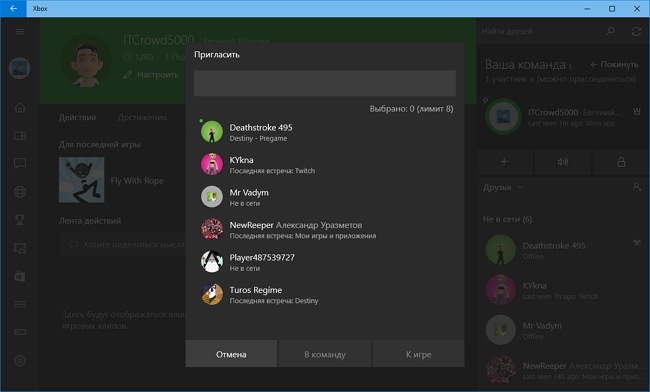Screen dimensions: 650x392
Task: Open NewReeper in friends panel
Action: tap(563, 370)
